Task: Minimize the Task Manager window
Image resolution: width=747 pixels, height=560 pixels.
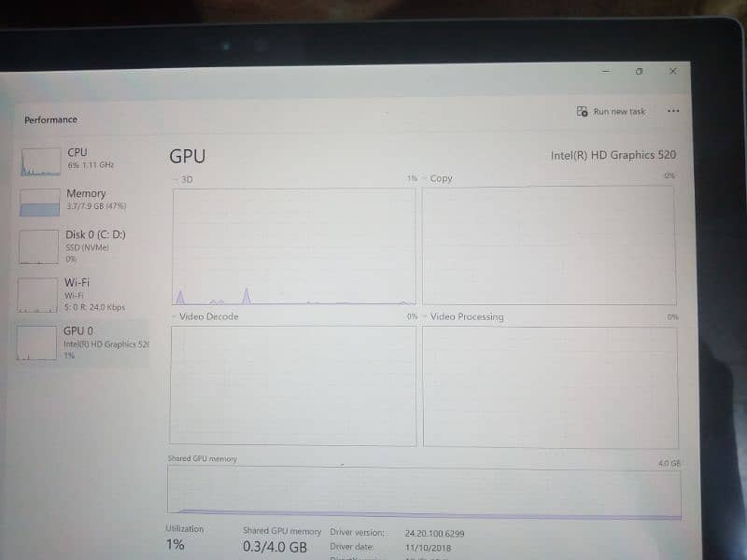Action: click(606, 72)
